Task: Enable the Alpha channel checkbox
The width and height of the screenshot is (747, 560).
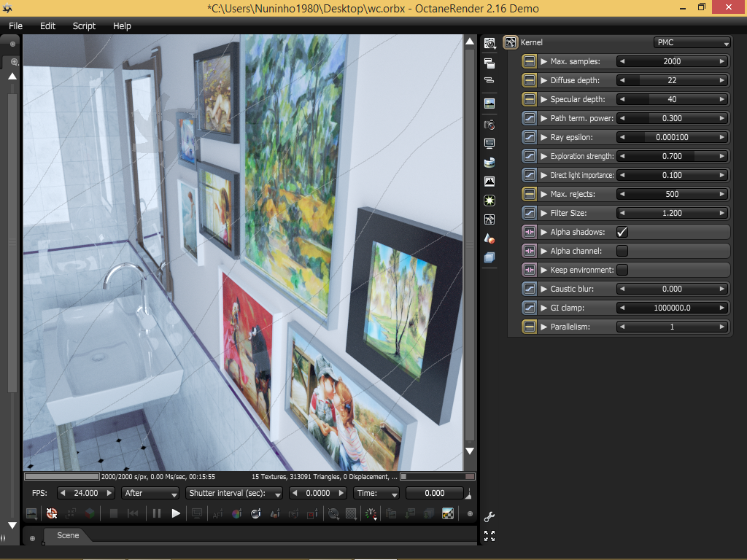Action: point(622,251)
